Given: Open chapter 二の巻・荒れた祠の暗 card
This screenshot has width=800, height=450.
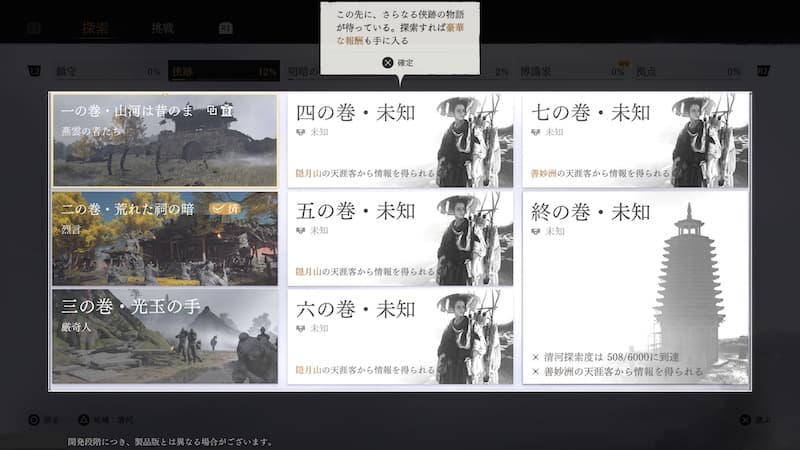Looking at the screenshot, I should pyautogui.click(x=165, y=238).
